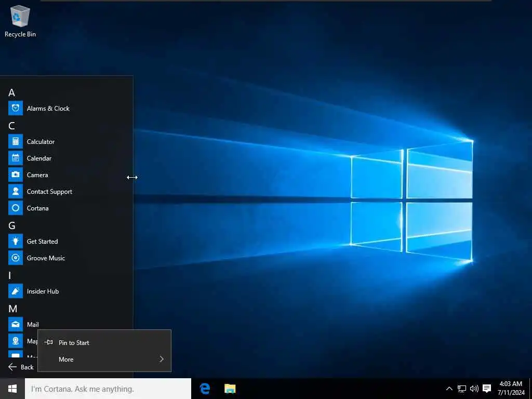Click the Windows Start button
Screen dimensions: 532x399
pyautogui.click(x=12, y=389)
